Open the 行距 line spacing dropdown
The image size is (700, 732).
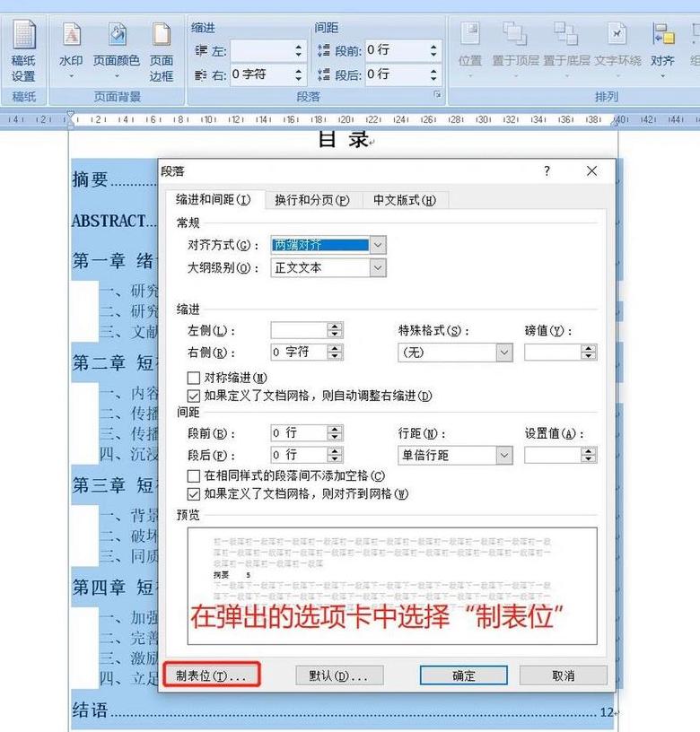click(504, 455)
